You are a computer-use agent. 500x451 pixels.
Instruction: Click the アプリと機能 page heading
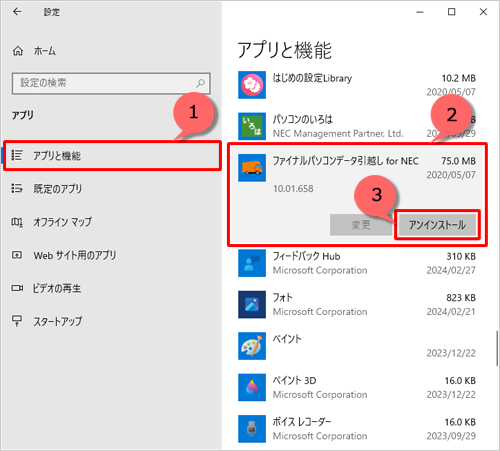(x=285, y=50)
